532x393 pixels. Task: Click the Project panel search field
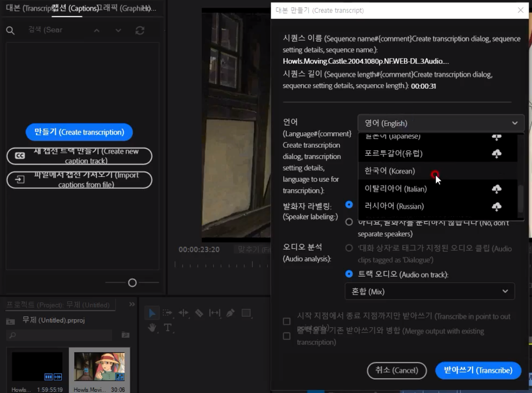click(x=60, y=335)
